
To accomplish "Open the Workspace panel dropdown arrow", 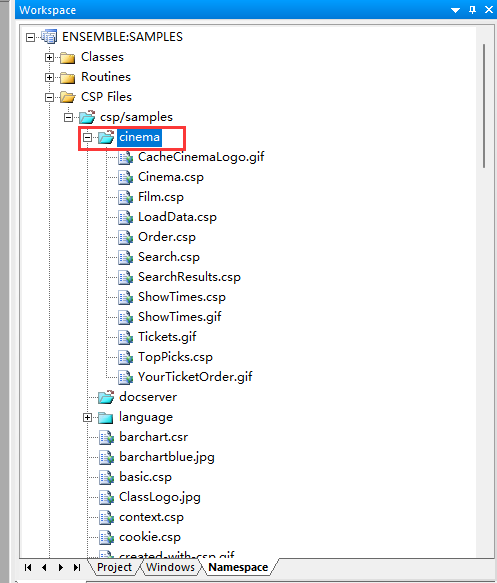I will point(455,10).
